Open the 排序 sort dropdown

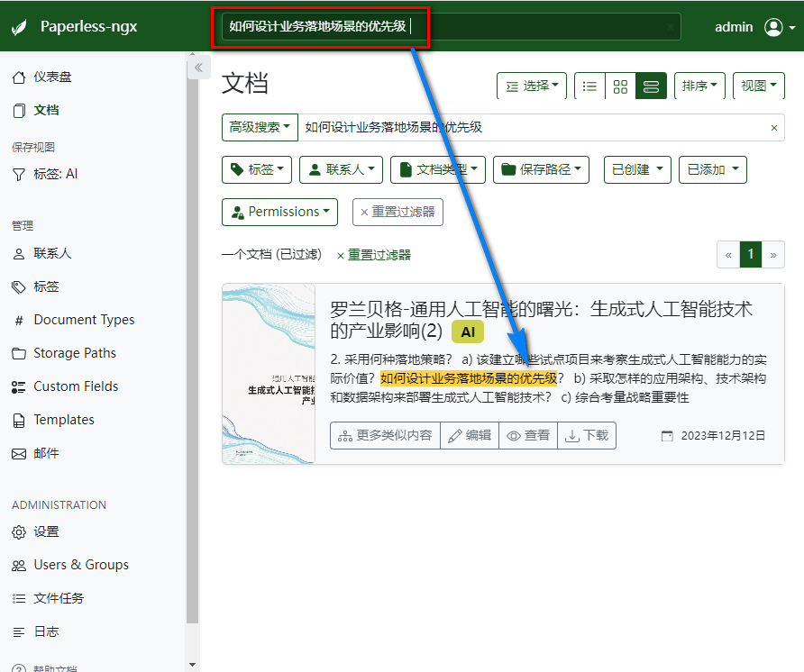[x=699, y=86]
